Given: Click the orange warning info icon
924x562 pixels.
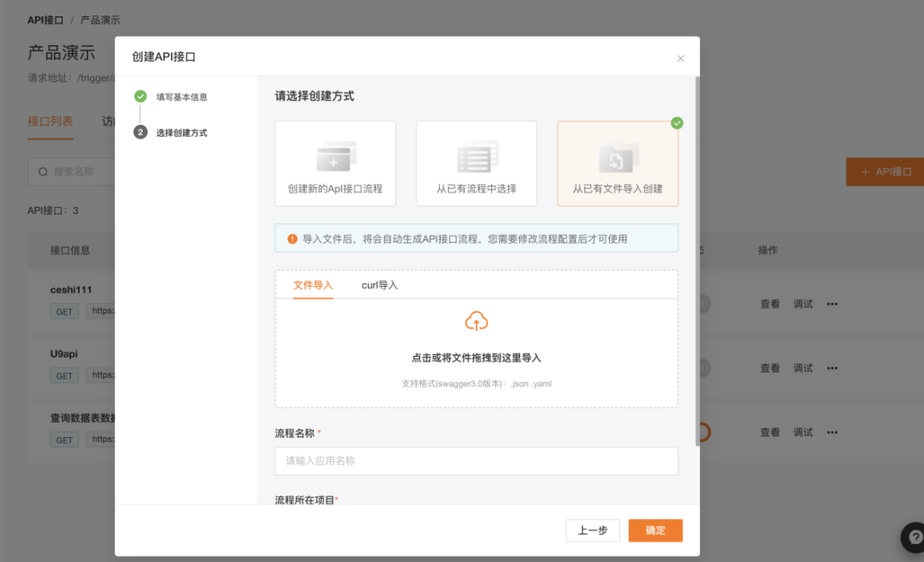Looking at the screenshot, I should click(x=292, y=239).
